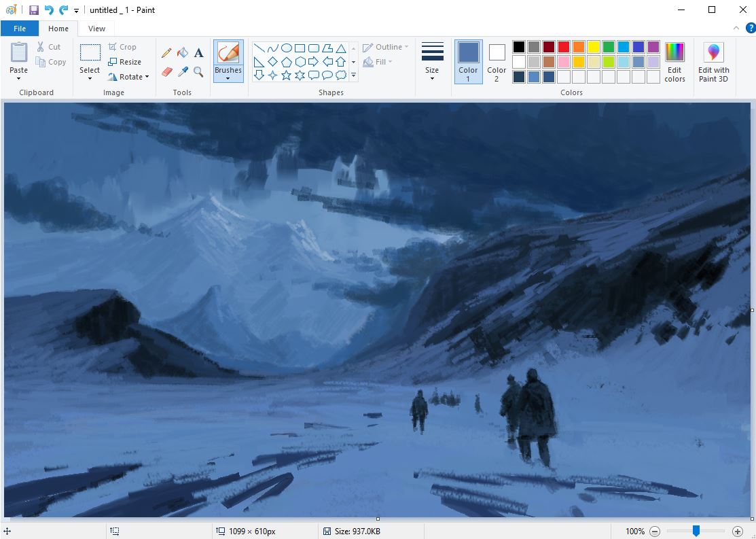This screenshot has width=756, height=539.
Task: Open the Outline dropdown
Action: point(385,47)
